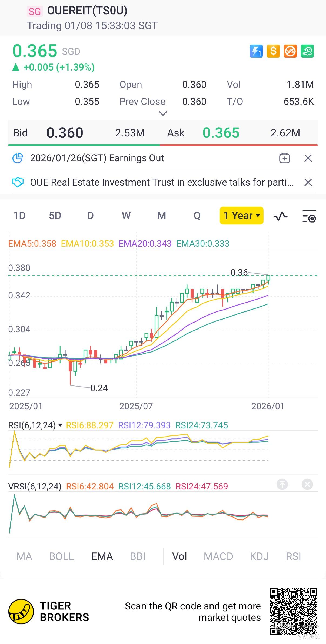Remove the VRSI indicator panel
Screen dimensions: 326x644
(x=307, y=484)
